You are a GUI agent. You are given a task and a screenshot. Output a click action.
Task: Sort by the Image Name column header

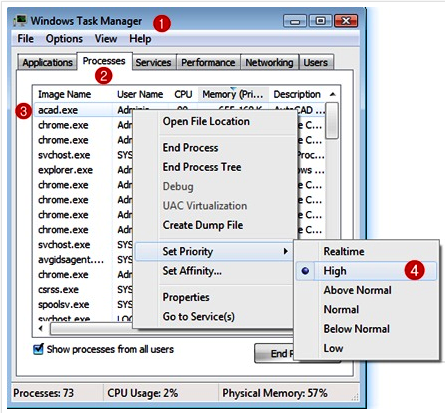64,94
